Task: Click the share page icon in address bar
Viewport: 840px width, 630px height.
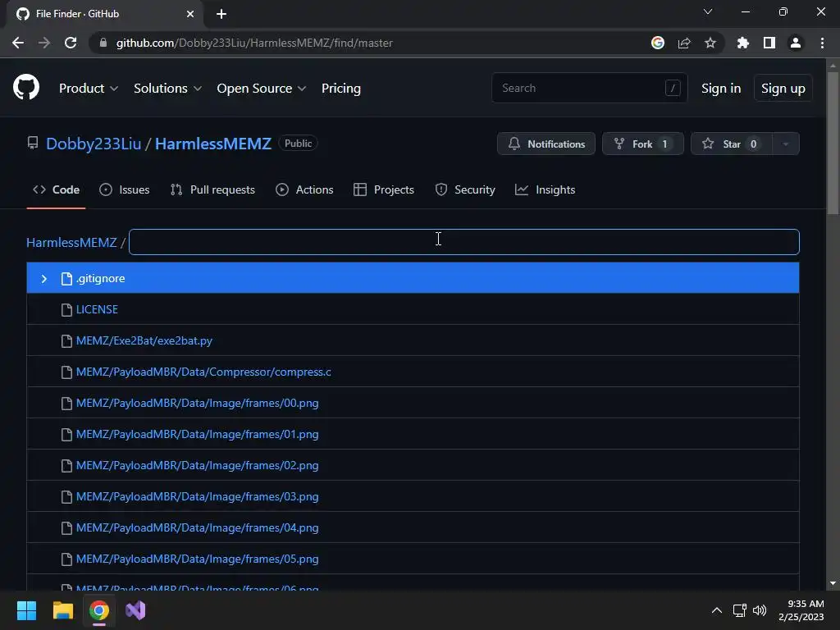Action: pos(684,43)
